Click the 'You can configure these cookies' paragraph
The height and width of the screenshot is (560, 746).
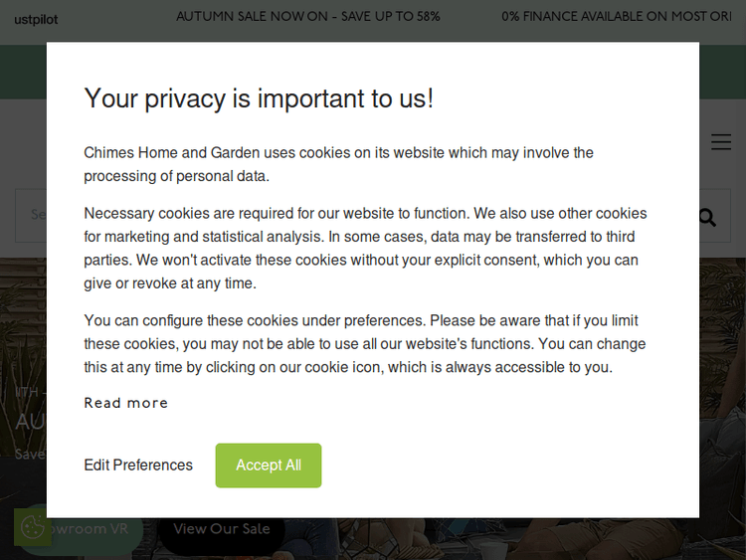click(364, 344)
